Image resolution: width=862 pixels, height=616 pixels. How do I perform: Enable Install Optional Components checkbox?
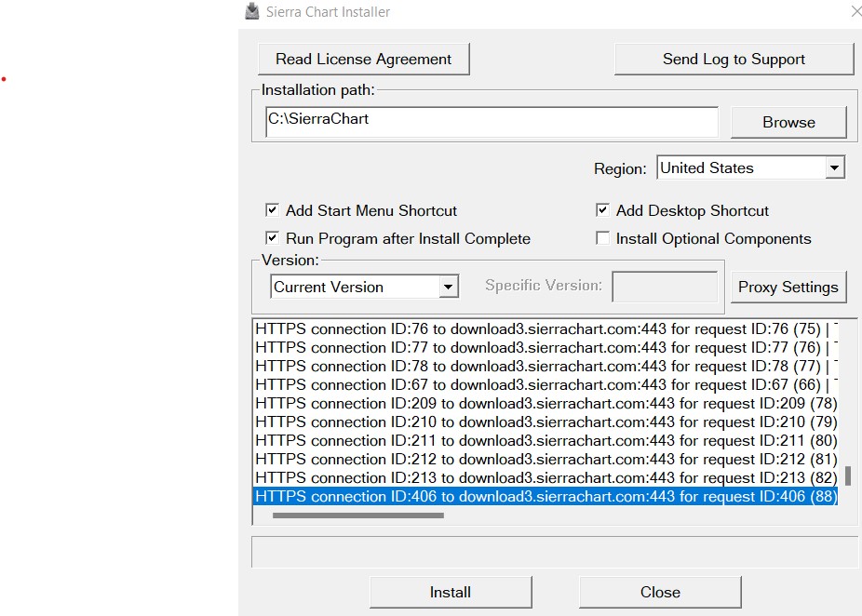[x=602, y=238]
